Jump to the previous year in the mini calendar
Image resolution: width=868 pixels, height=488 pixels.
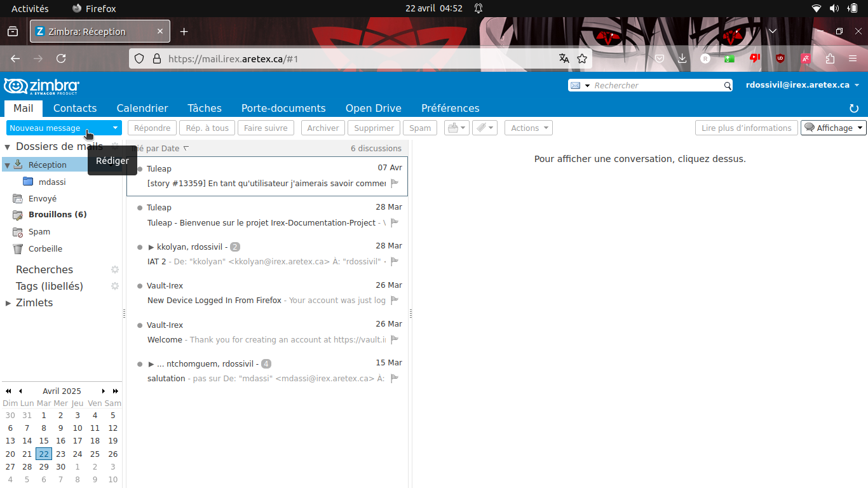[8, 391]
